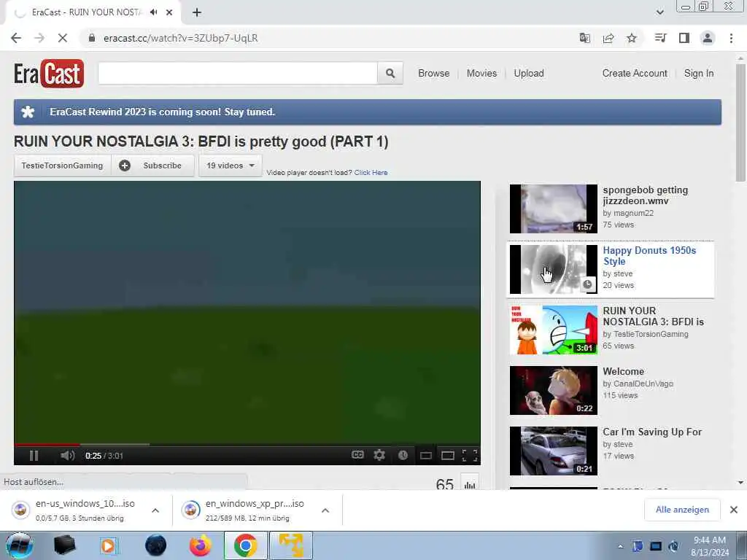Click the share page icon
This screenshot has height=560, width=747.
(x=608, y=38)
